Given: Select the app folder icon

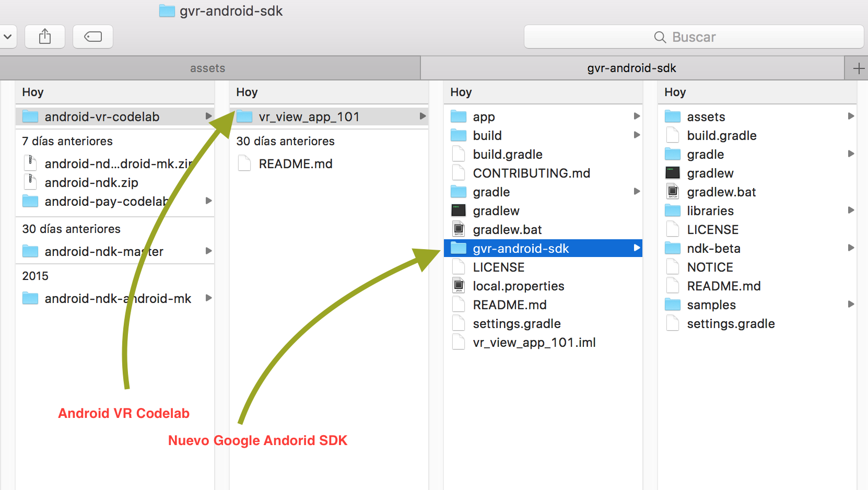Looking at the screenshot, I should pos(459,116).
